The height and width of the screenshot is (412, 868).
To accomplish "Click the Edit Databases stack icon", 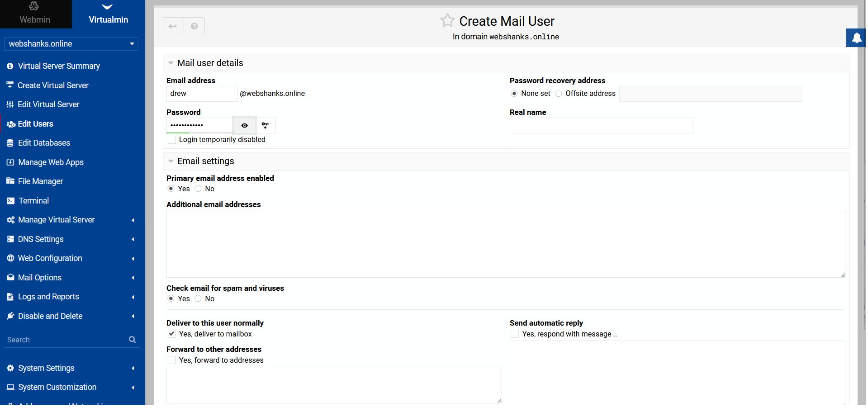I will click(x=10, y=143).
